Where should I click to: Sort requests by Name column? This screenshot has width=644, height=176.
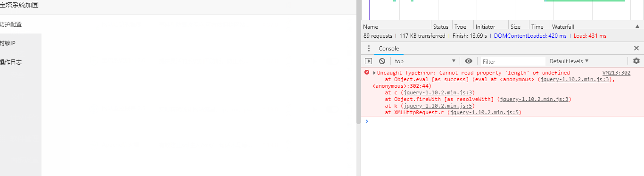(396, 27)
